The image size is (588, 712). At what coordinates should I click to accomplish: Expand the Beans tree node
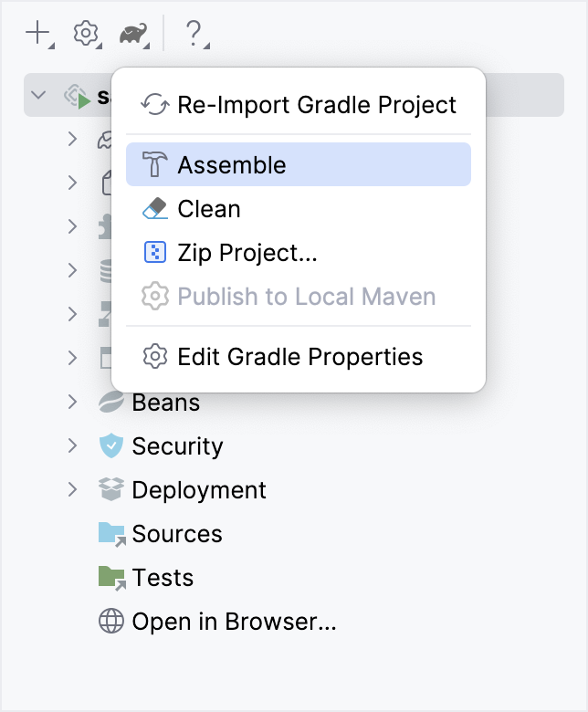click(x=73, y=403)
